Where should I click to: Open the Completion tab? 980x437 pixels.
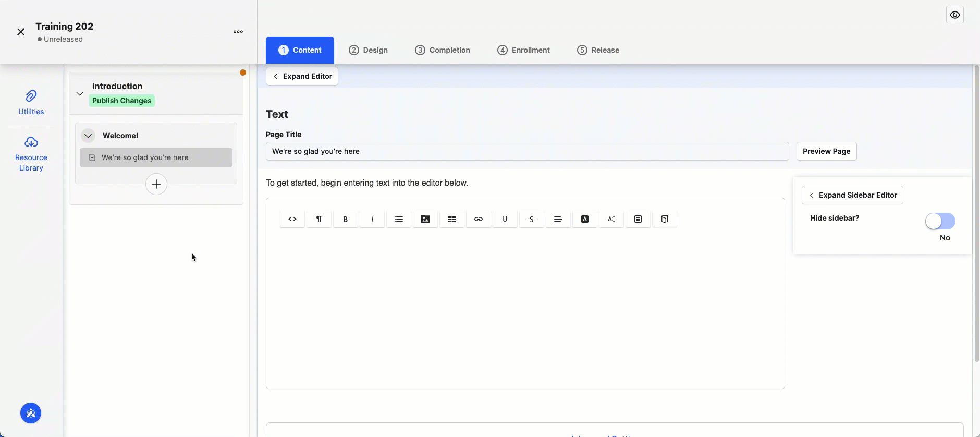[x=443, y=50]
